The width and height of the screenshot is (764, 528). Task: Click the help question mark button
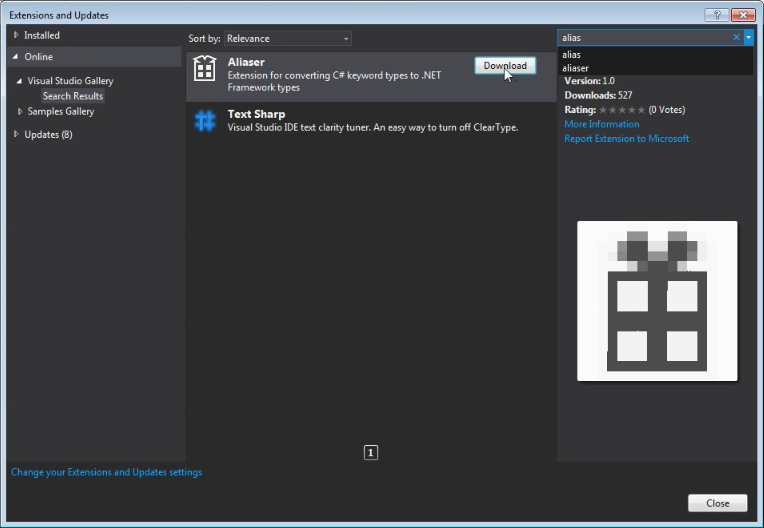[717, 15]
